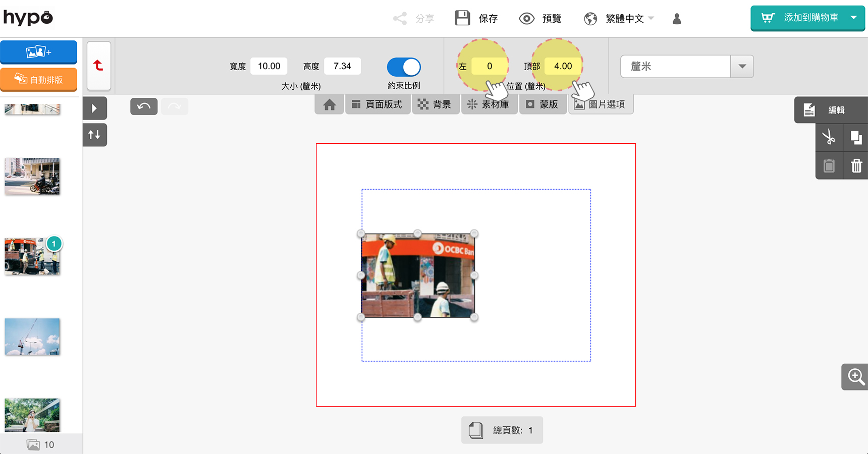Toggle the 約束比例 constrain ratio switch
The height and width of the screenshot is (454, 868).
coord(404,67)
